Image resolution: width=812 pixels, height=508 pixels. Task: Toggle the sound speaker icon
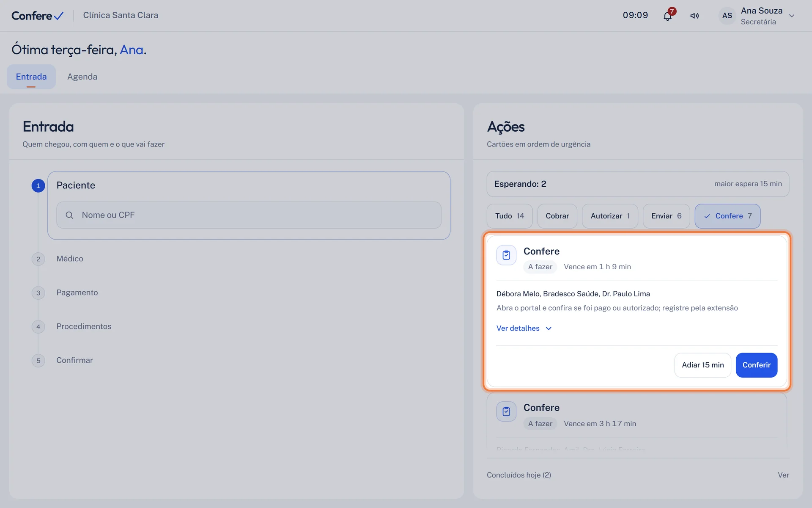point(694,16)
